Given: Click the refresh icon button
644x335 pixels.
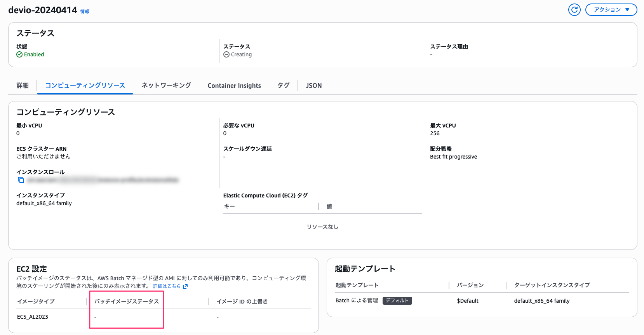Looking at the screenshot, I should 574,10.
